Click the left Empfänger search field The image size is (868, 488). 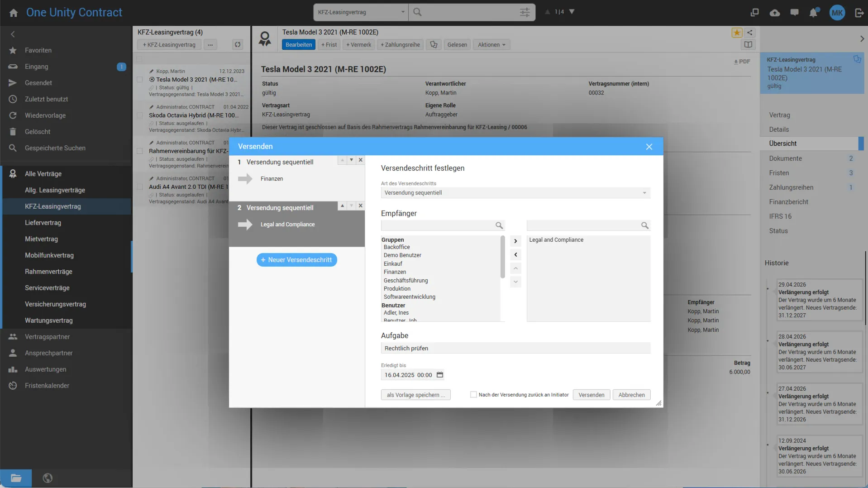pos(443,225)
